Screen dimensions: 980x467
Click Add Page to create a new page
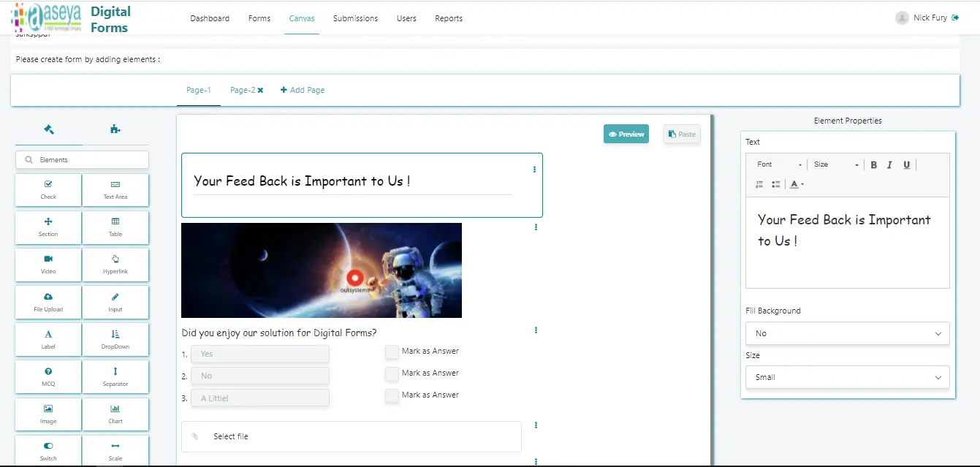(x=303, y=89)
